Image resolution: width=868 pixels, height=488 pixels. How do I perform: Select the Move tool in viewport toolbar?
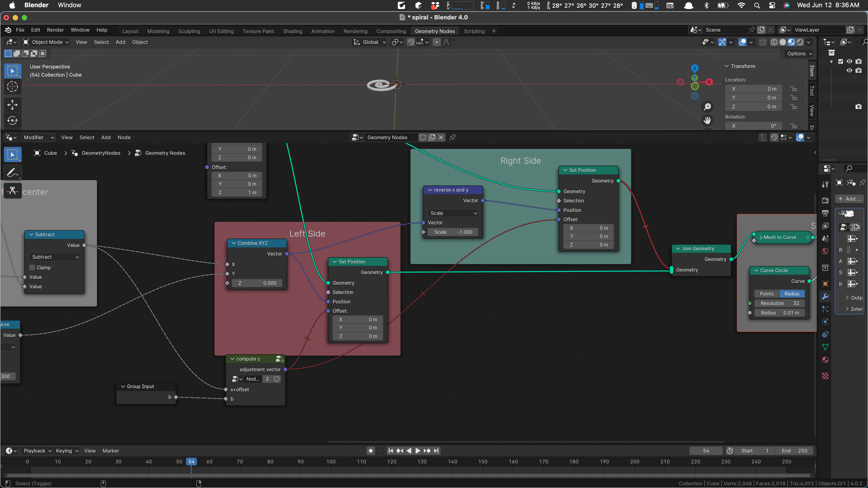[12, 105]
